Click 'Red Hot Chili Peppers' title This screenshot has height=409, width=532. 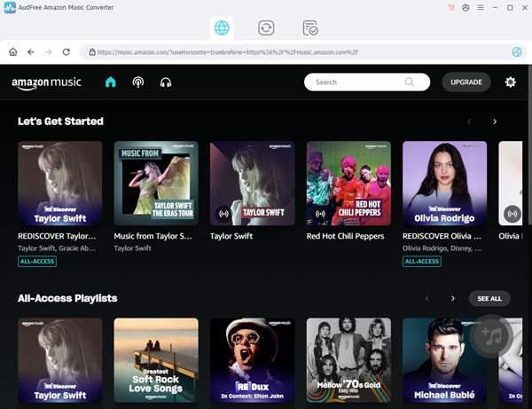[345, 236]
